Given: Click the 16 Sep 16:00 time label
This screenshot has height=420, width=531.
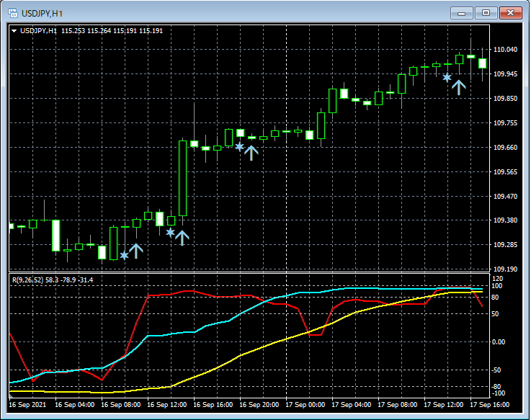Looking at the screenshot, I should pos(213,405).
